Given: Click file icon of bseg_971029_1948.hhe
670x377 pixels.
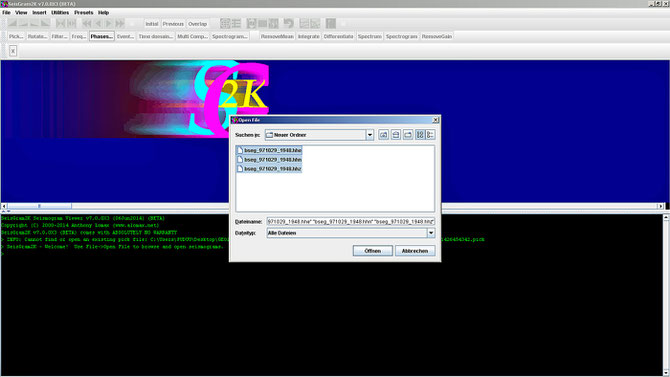Looking at the screenshot, I should (240, 150).
